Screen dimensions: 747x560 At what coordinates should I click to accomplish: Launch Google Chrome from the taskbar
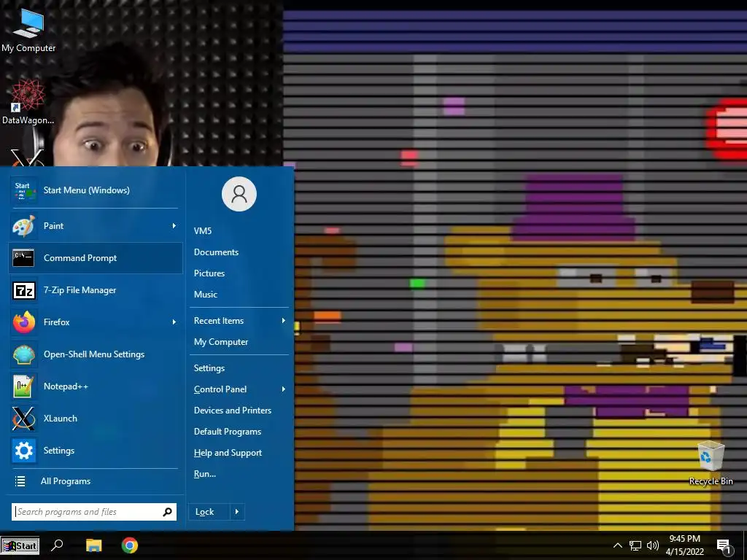tap(130, 545)
